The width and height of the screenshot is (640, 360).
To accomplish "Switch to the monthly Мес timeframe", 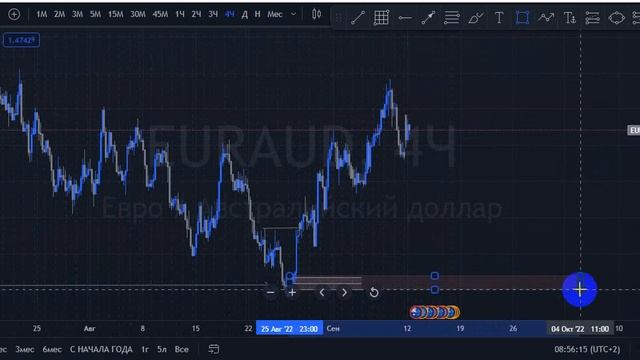I will (275, 15).
